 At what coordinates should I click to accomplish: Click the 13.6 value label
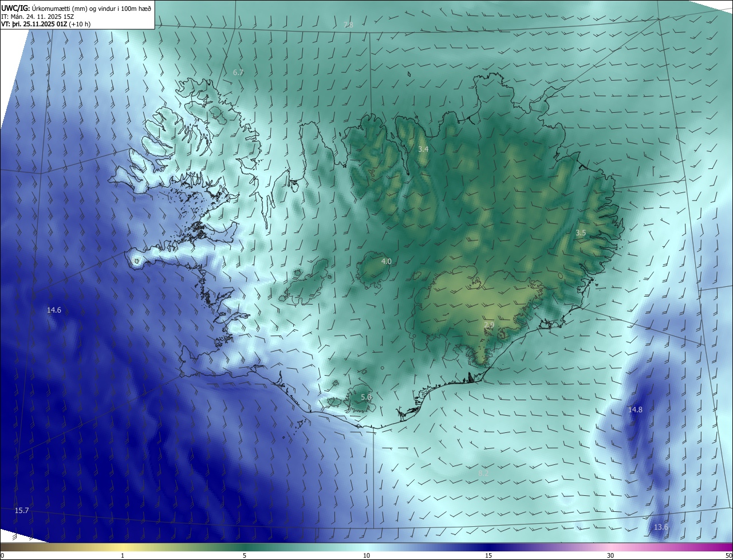[661, 527]
